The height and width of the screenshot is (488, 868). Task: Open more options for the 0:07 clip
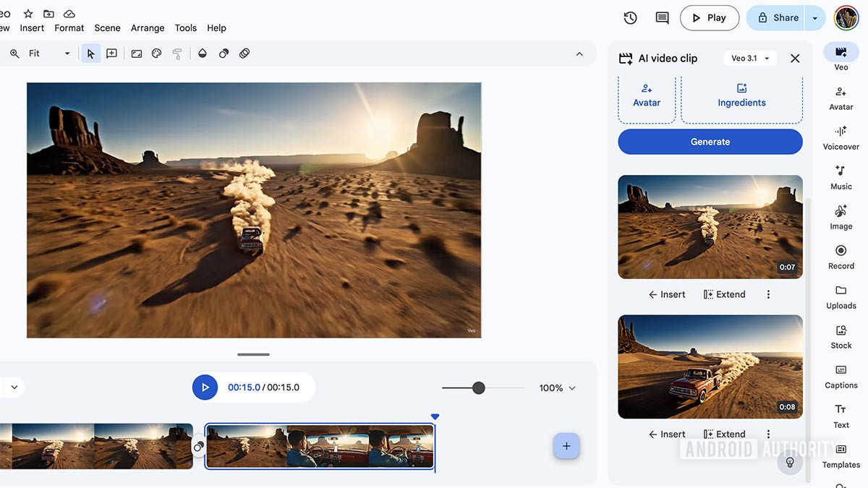768,294
